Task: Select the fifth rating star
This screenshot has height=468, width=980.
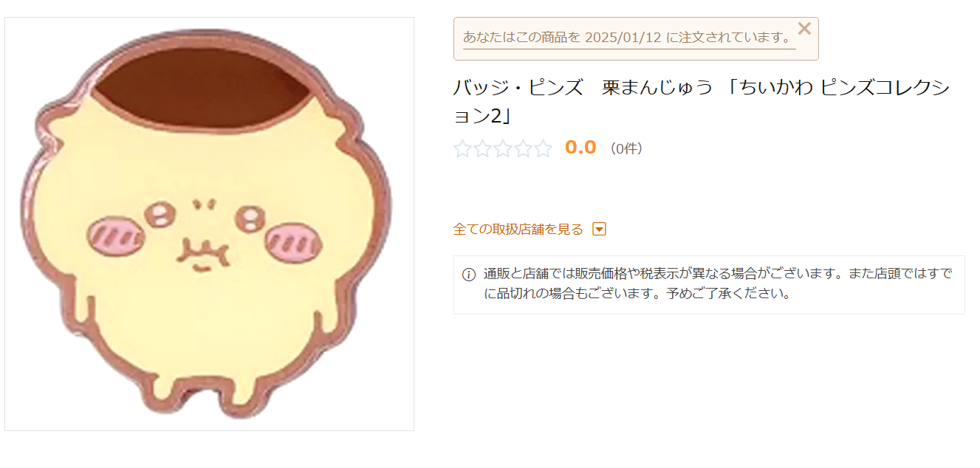Action: (543, 149)
